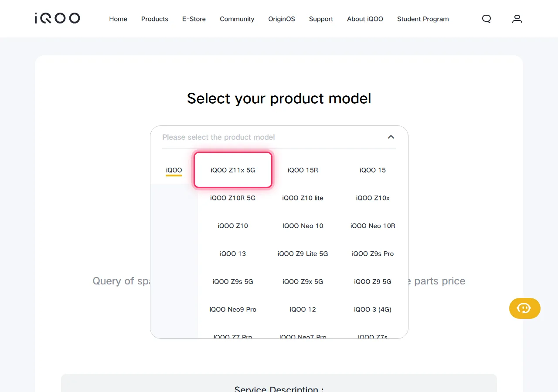Open the E-Store menu item
The width and height of the screenshot is (558, 392).
point(194,19)
